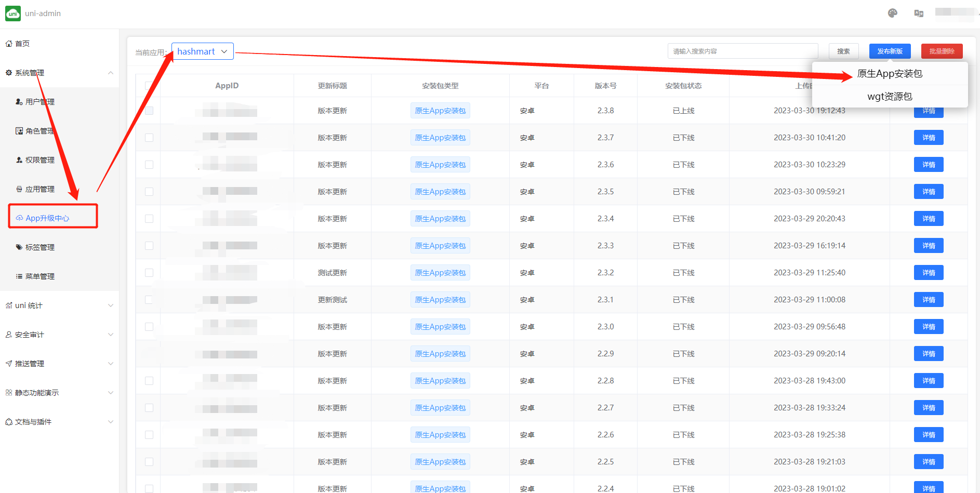Click the 标签管理 tag icon

(19, 247)
